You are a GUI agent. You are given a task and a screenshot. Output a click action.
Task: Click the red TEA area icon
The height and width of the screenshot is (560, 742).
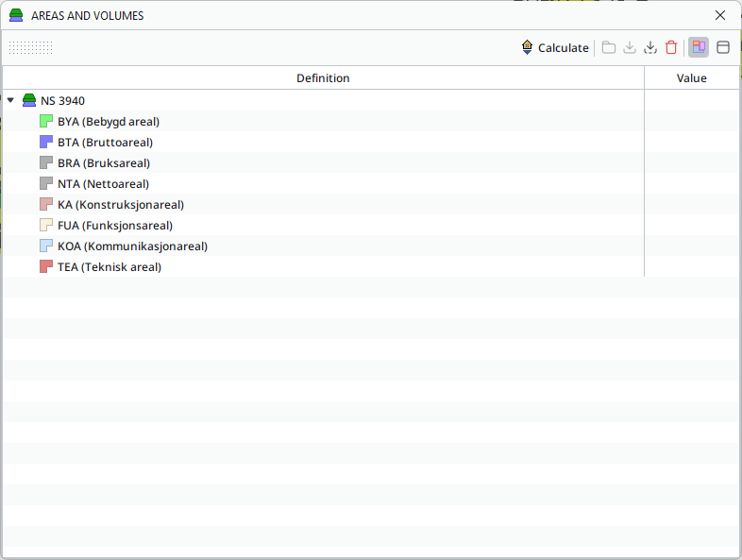click(46, 267)
